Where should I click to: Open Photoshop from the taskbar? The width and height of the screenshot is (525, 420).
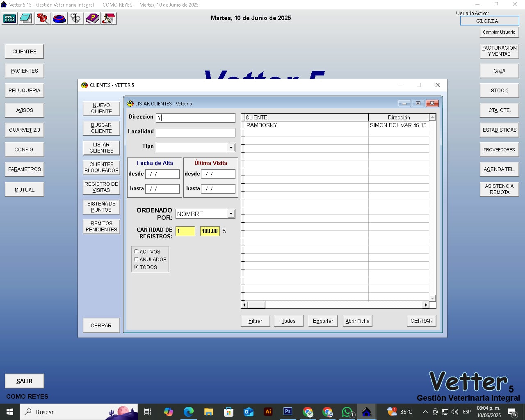[288, 411]
